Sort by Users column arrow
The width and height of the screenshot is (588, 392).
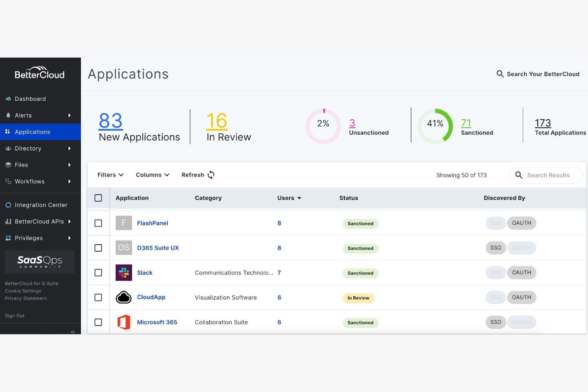299,198
